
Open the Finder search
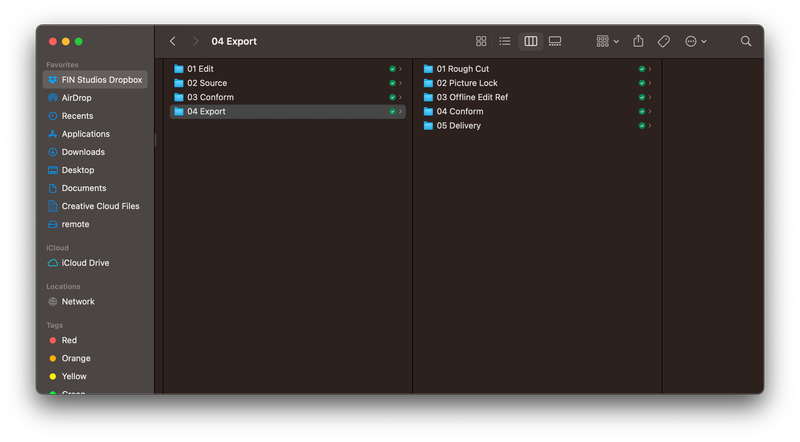click(746, 41)
